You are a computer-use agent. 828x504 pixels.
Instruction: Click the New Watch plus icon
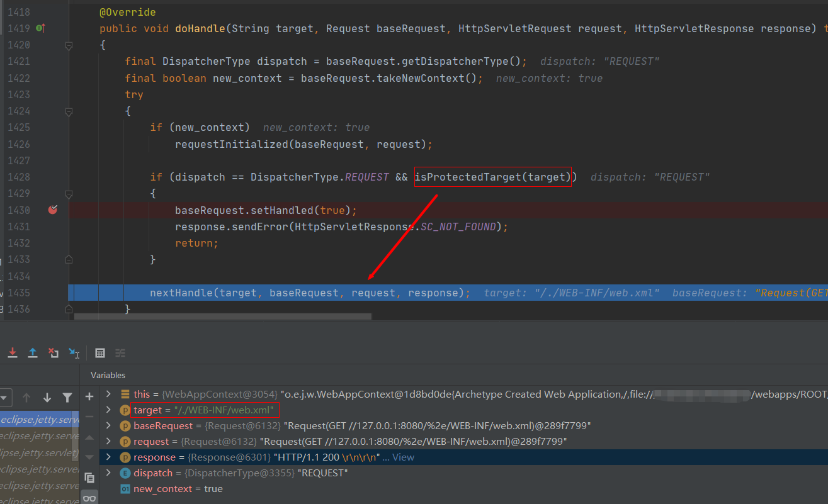pyautogui.click(x=89, y=396)
